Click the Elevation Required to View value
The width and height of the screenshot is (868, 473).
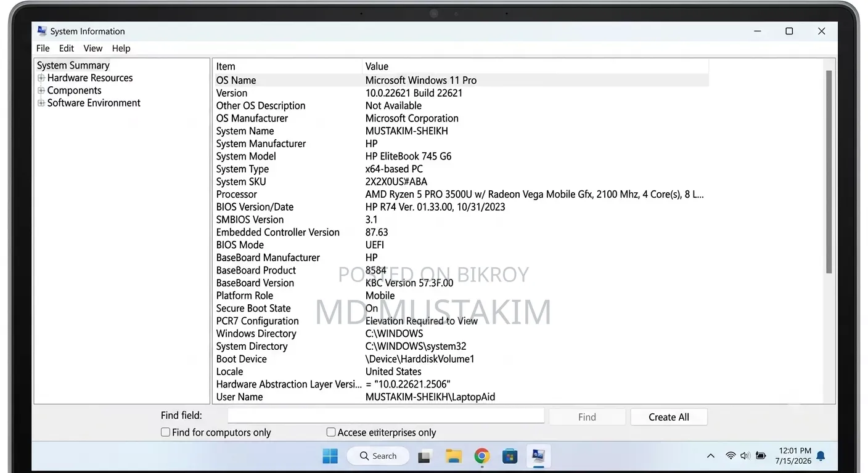(422, 321)
